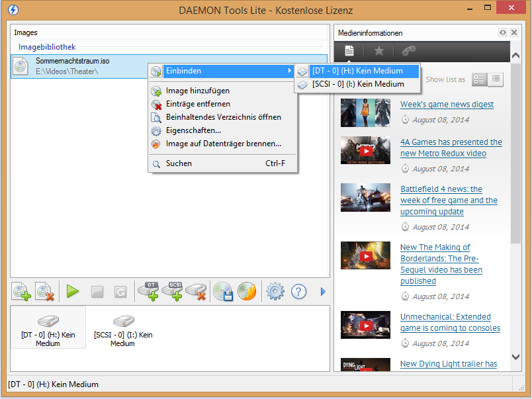Click the Burn image to disc icon
Viewport: 532px width, 399px height.
pyautogui.click(x=247, y=291)
